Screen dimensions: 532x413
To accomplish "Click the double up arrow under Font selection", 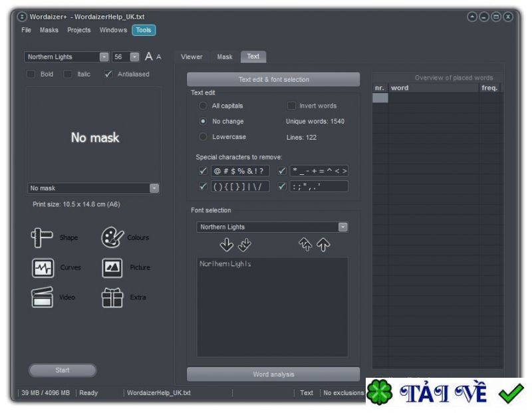I will (x=305, y=244).
